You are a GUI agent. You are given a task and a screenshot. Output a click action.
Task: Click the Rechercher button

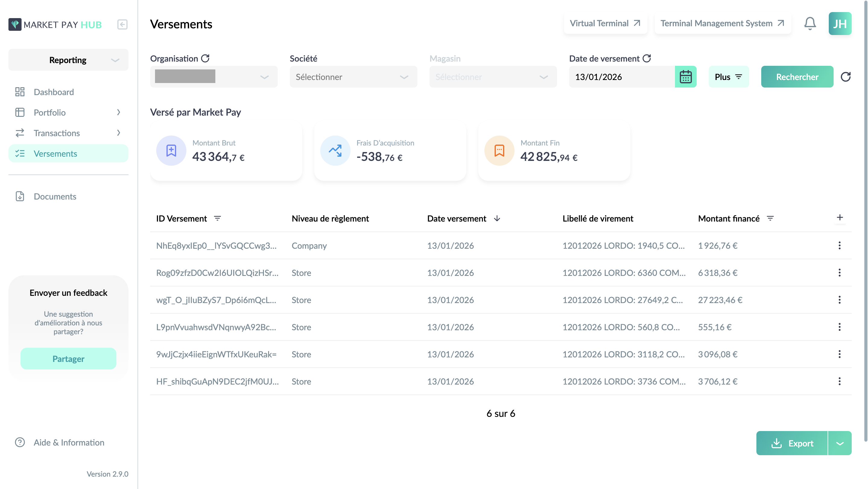pyautogui.click(x=797, y=77)
